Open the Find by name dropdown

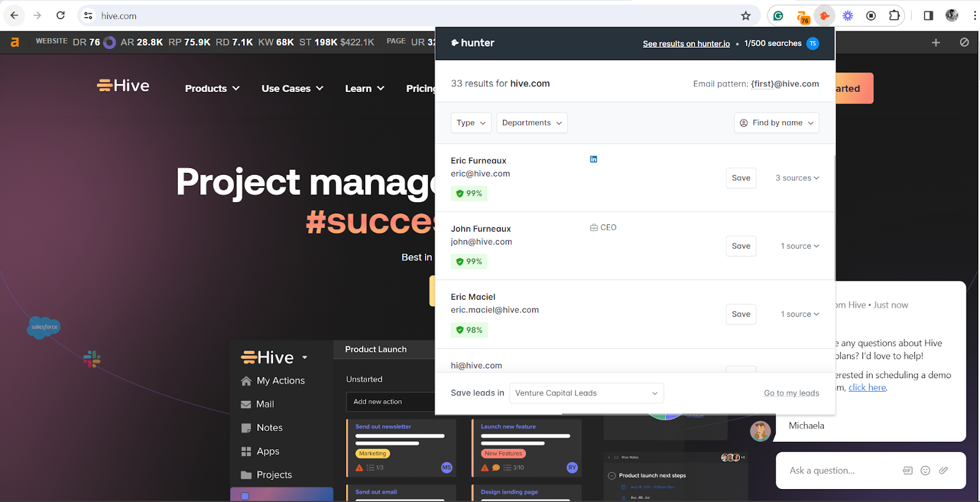pos(777,123)
